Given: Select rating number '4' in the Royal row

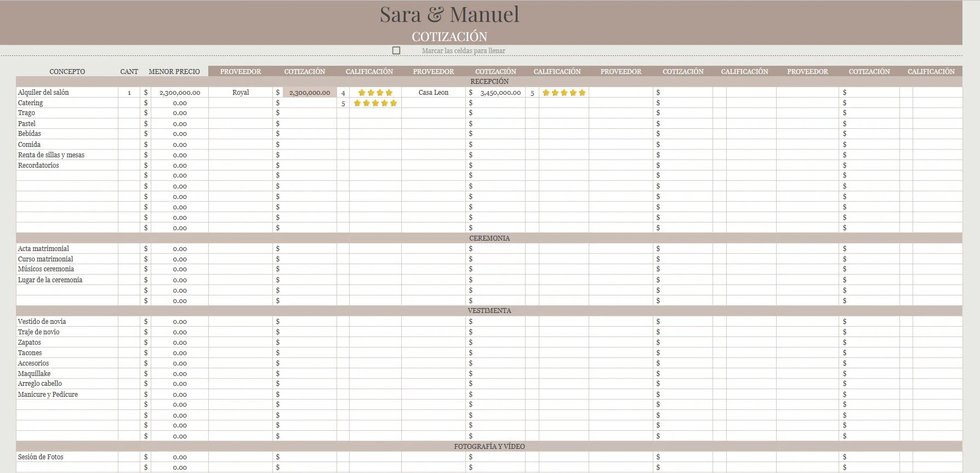Looking at the screenshot, I should (x=343, y=93).
